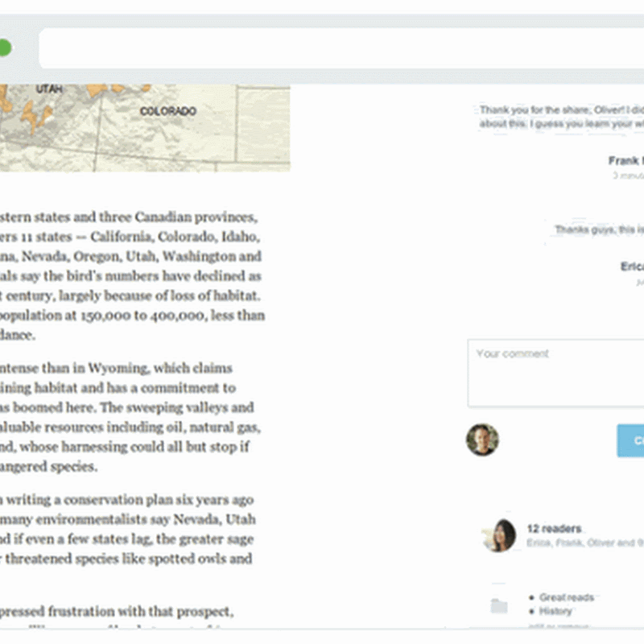
Task: Open the 'Great reads' list
Action: point(566,597)
